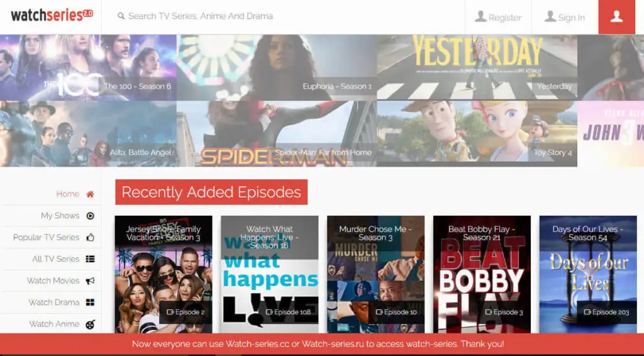Click the Sign In person icon
644x356 pixels.
click(550, 17)
